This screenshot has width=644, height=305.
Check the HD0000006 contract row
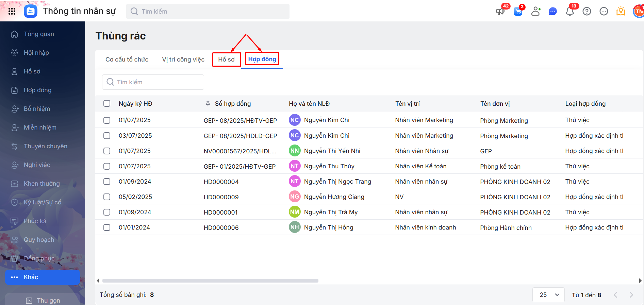pyautogui.click(x=107, y=227)
